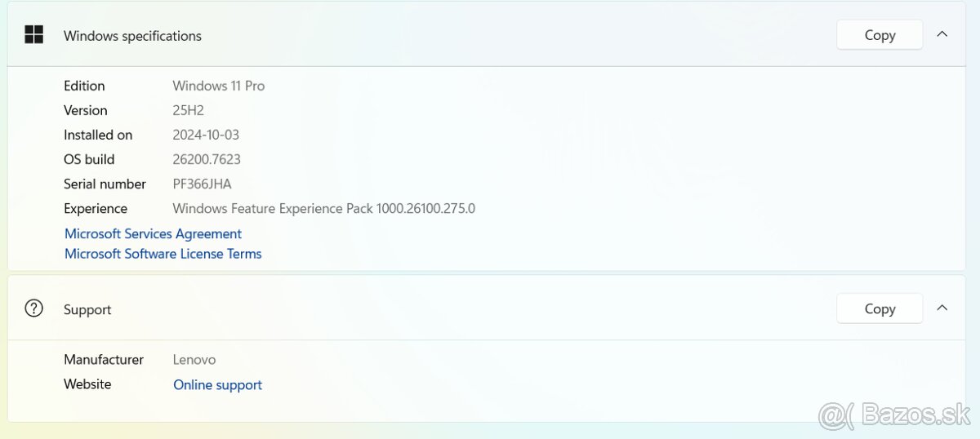
Task: Collapse the Windows specifications section
Action: [x=942, y=34]
